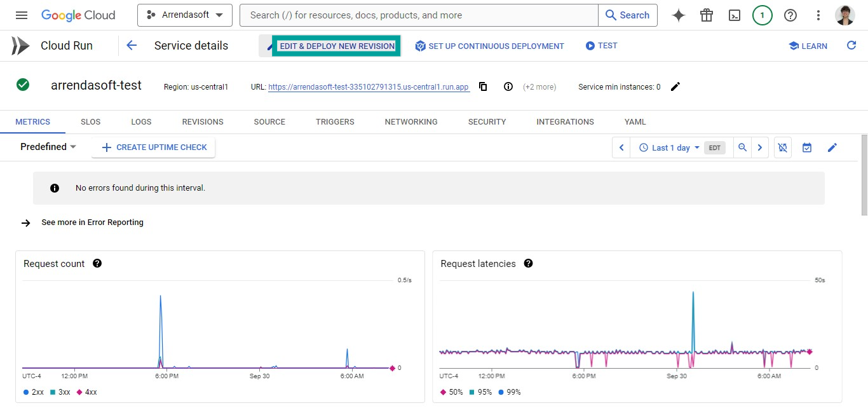Viewport: 868px width, 410px height.
Task: Show URL info circle icon
Action: click(x=508, y=86)
